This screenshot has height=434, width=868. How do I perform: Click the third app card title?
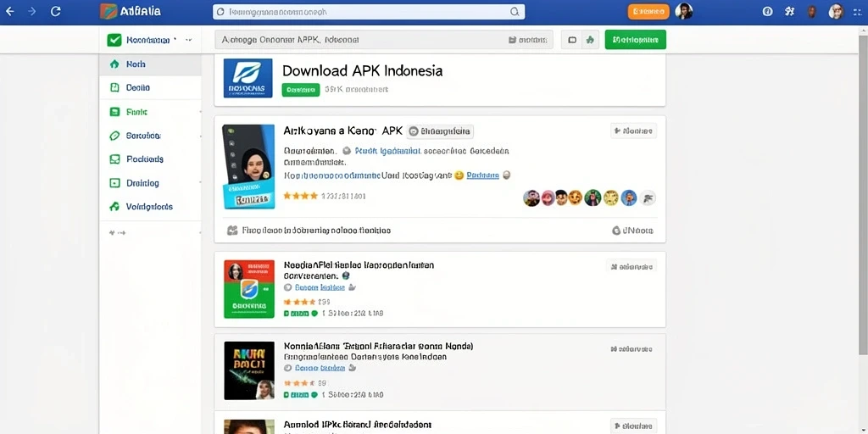(x=379, y=346)
